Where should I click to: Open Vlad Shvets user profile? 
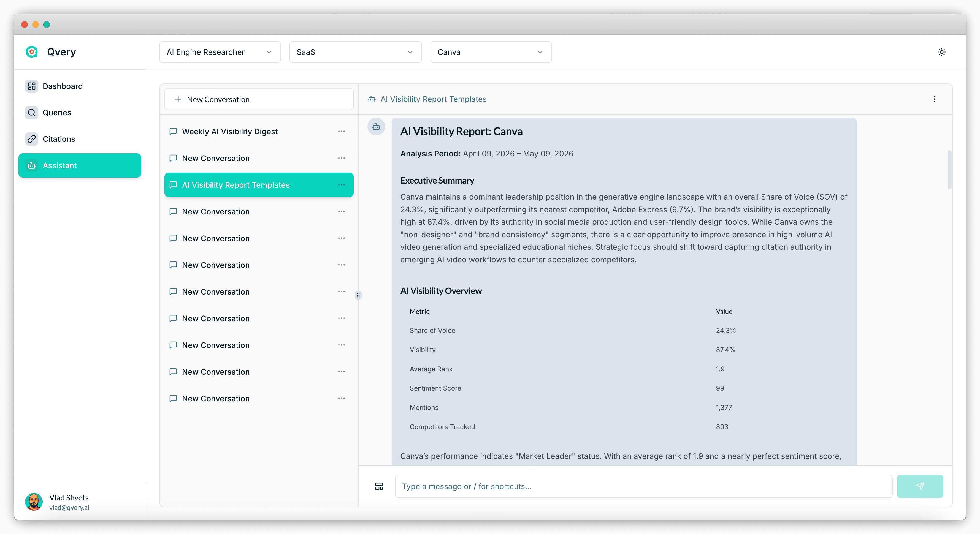coord(80,502)
